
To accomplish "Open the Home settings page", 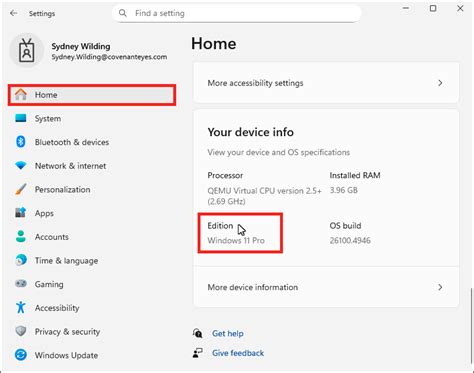I will [92, 95].
